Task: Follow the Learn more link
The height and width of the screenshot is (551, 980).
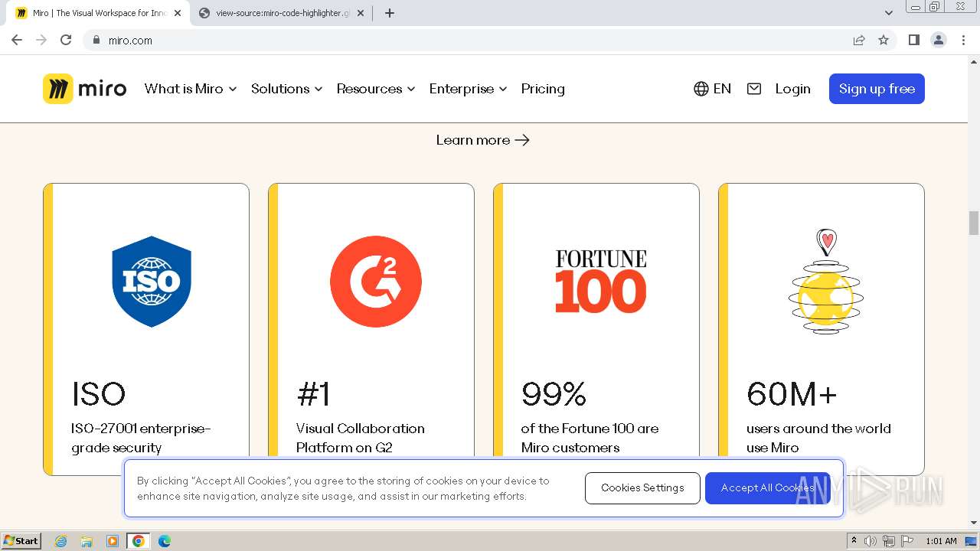Action: coord(483,140)
